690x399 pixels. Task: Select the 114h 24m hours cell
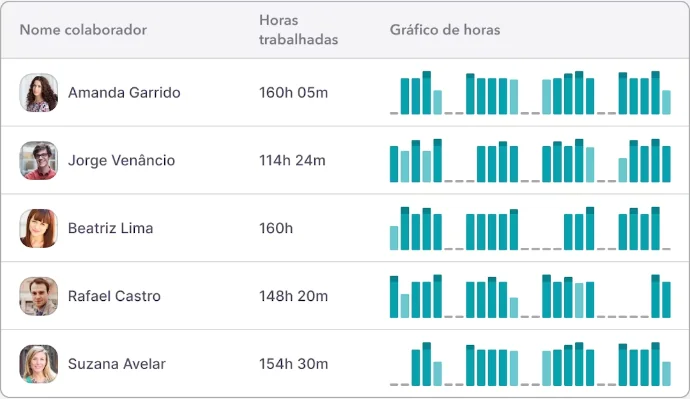click(292, 160)
